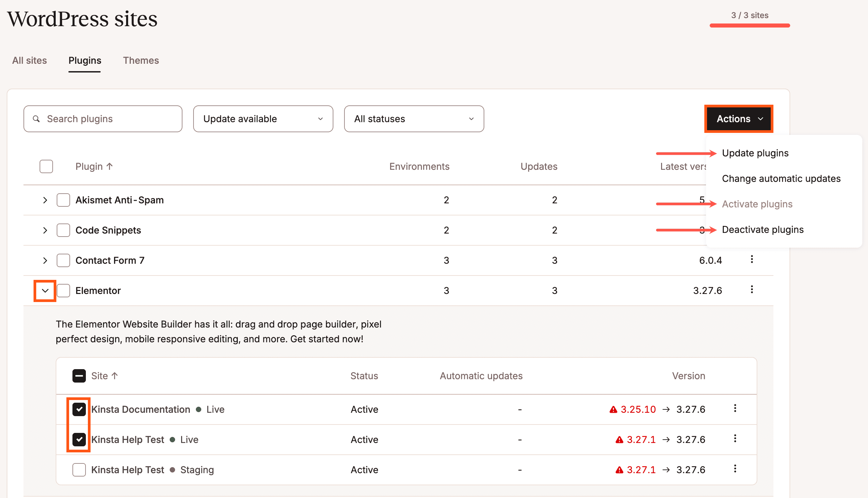
Task: Check Kinsta Help Test Staging checkbox
Action: coord(79,469)
